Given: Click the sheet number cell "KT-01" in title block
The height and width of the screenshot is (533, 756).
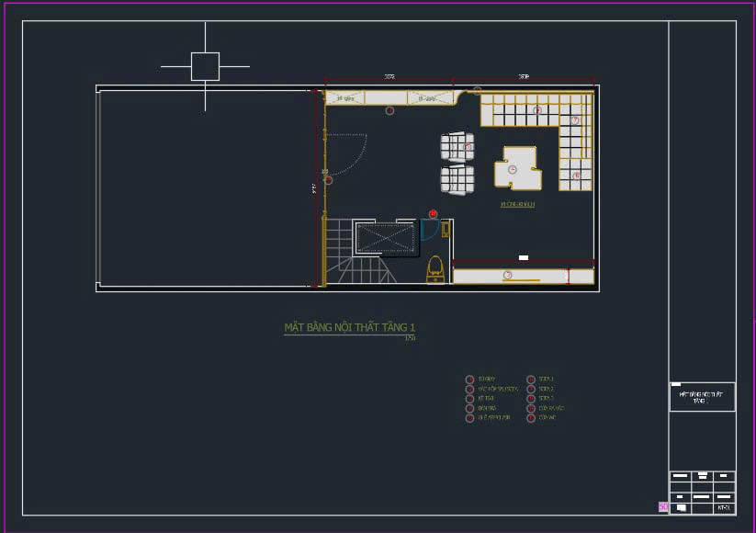Looking at the screenshot, I should pos(724,508).
